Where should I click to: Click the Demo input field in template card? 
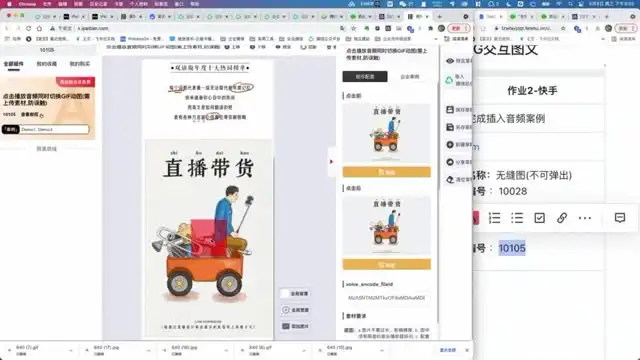[54, 129]
